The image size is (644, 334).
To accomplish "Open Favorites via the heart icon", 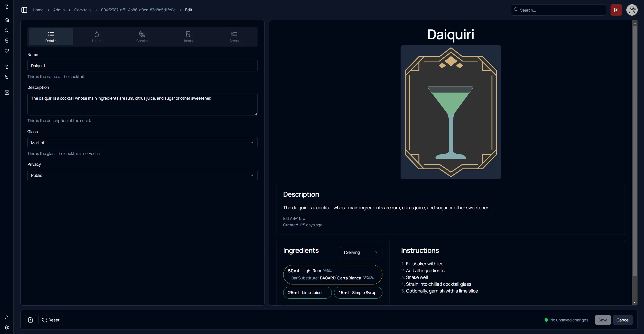I will coord(7,51).
